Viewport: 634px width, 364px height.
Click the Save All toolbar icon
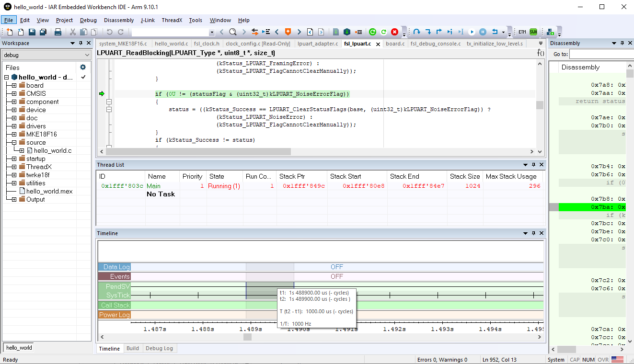(43, 32)
